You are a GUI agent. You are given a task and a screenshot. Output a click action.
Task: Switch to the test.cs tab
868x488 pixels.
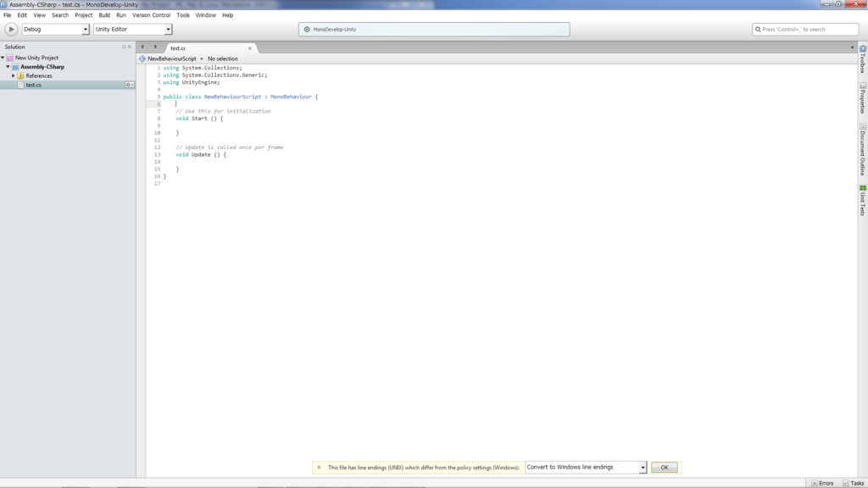(x=178, y=48)
